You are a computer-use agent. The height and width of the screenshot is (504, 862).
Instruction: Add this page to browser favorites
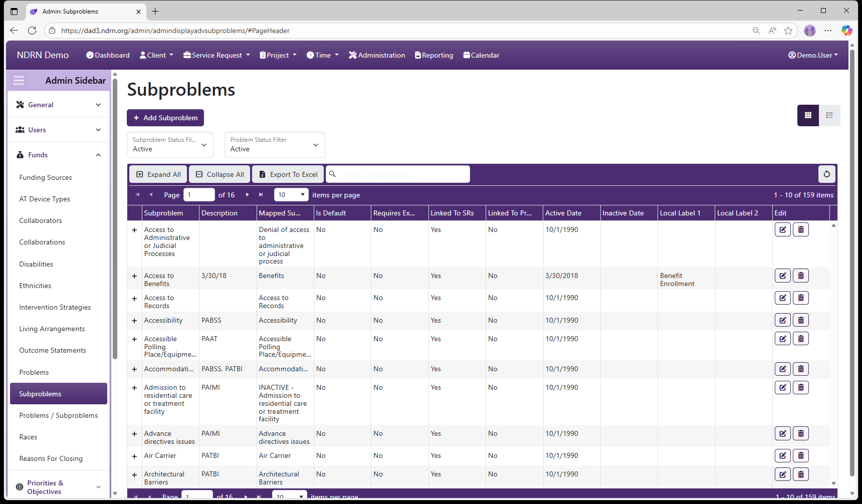coord(788,31)
